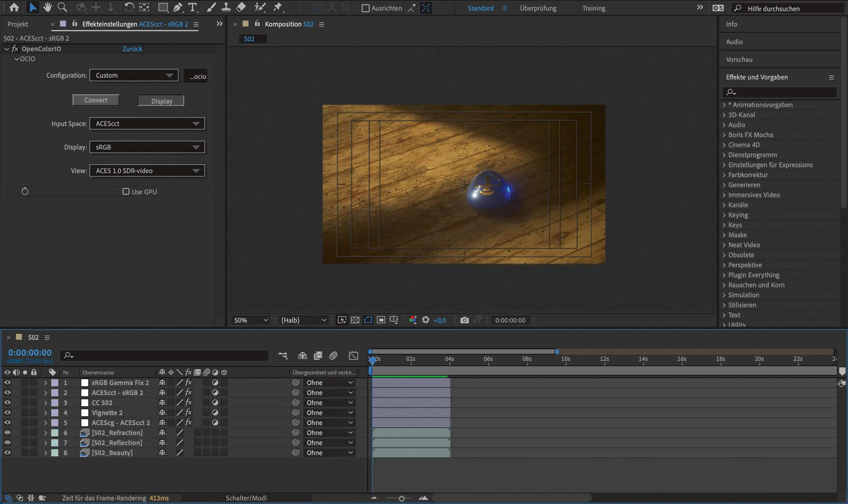
Task: Enable the Ausrichten checkbox
Action: pos(365,8)
